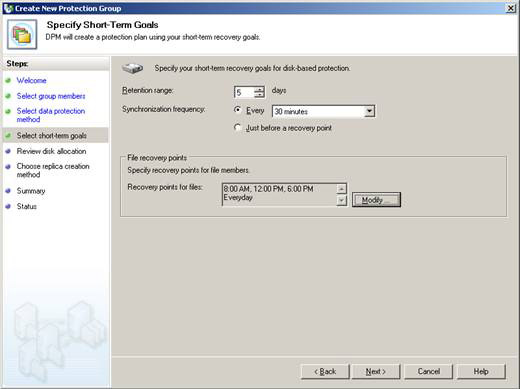
Task: Go to Select data protection method step
Action: tap(51, 115)
